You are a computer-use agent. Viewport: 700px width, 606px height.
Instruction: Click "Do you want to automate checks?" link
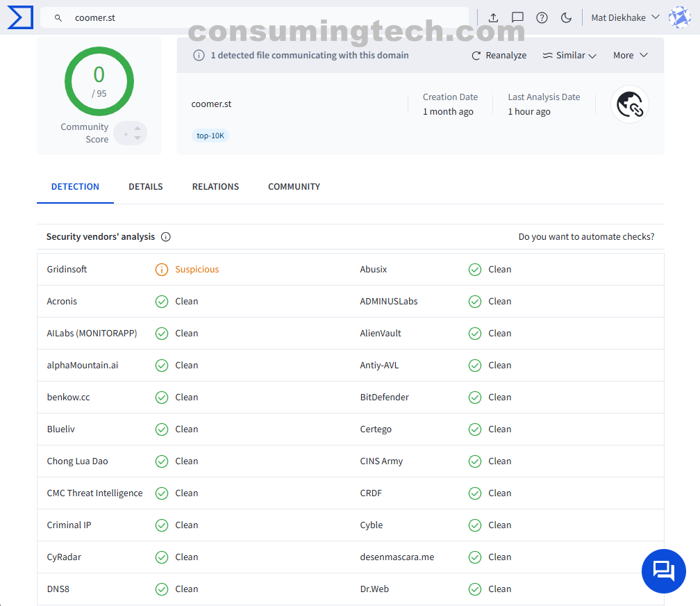click(x=586, y=237)
